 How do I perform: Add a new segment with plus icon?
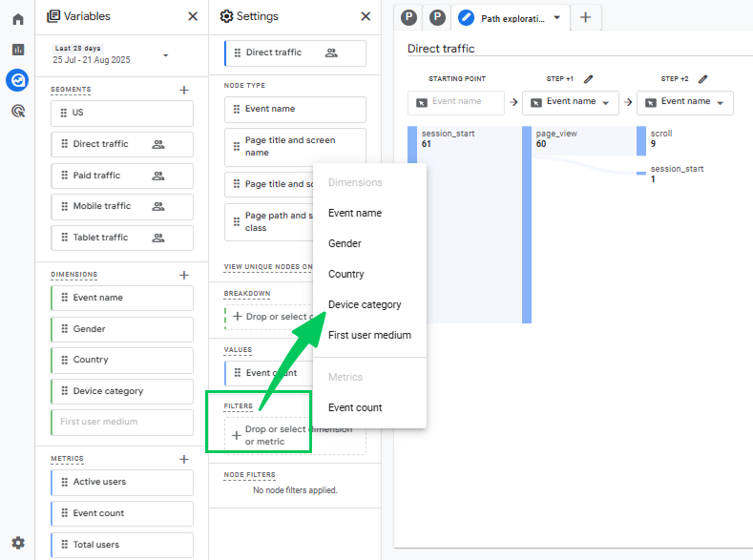tap(184, 91)
